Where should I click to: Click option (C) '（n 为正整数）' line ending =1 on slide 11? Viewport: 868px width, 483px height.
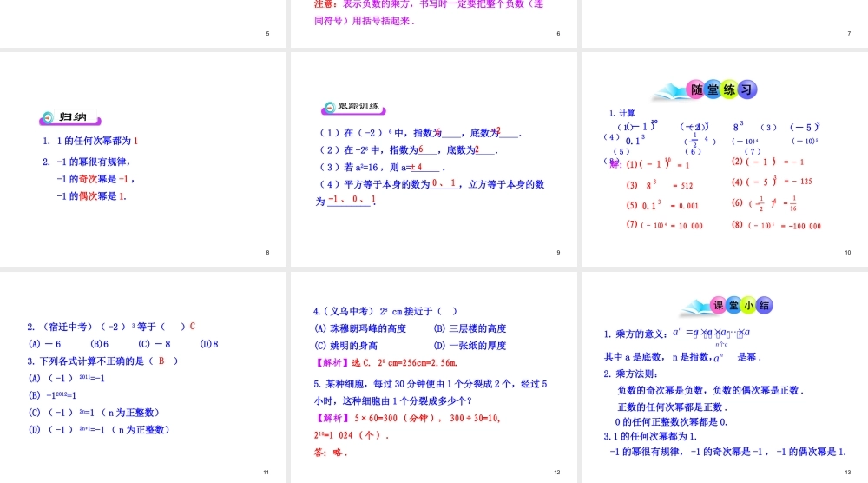(x=94, y=413)
